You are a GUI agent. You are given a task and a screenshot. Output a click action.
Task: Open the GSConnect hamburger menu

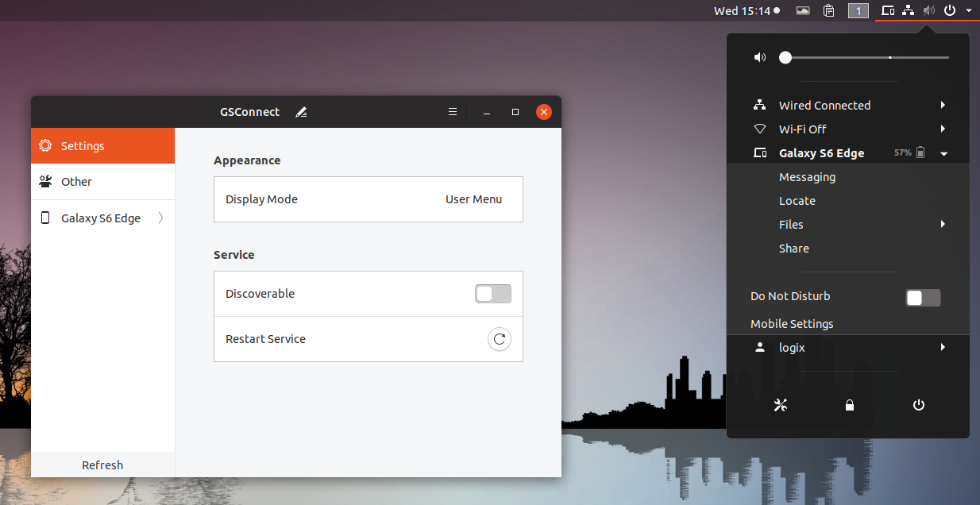coord(453,112)
